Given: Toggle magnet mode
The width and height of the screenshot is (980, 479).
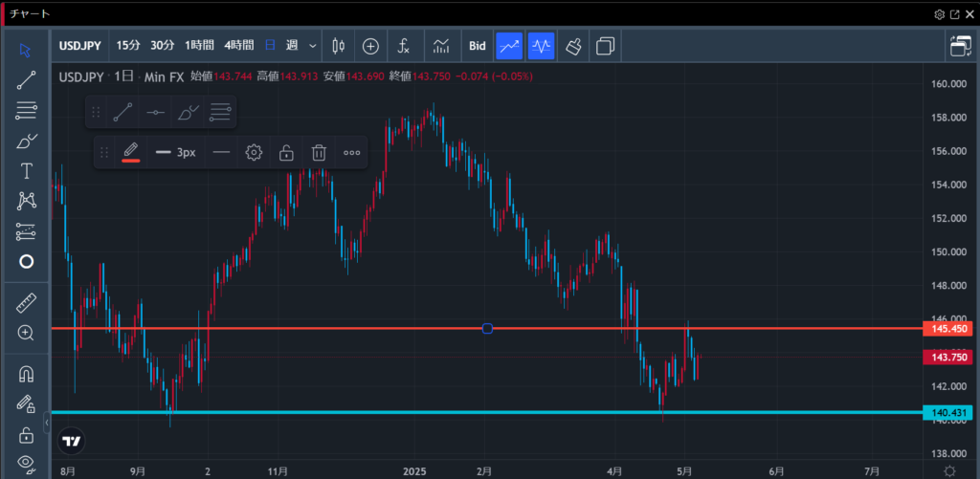Looking at the screenshot, I should tap(26, 374).
